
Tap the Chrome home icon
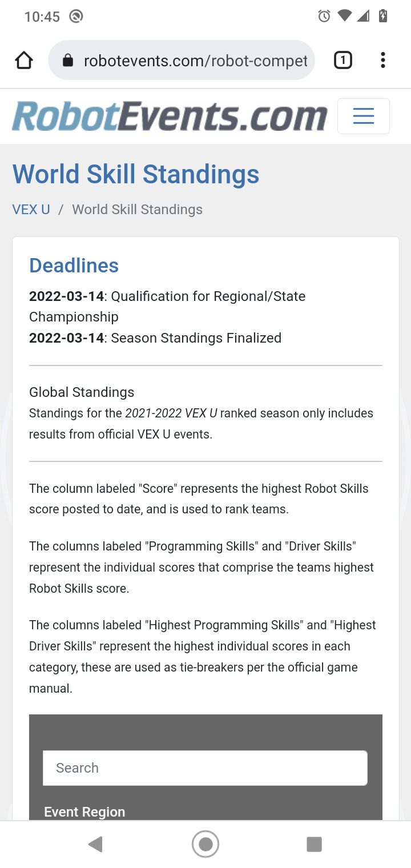point(23,60)
